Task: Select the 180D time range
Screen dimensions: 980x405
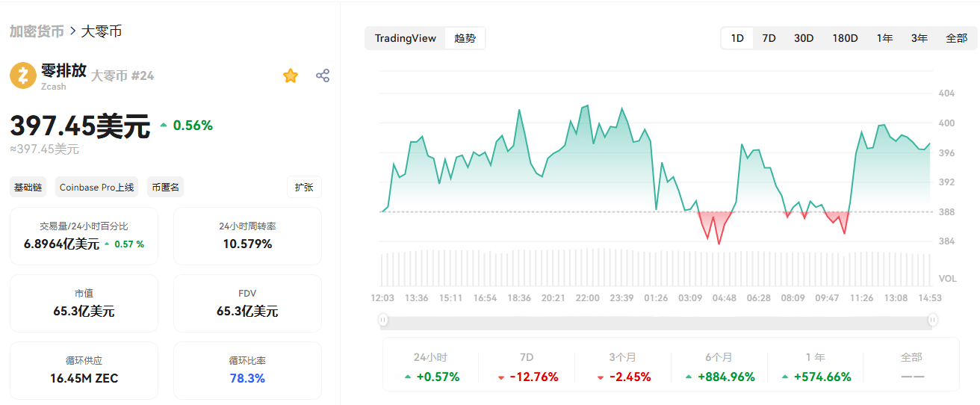Action: tap(845, 38)
